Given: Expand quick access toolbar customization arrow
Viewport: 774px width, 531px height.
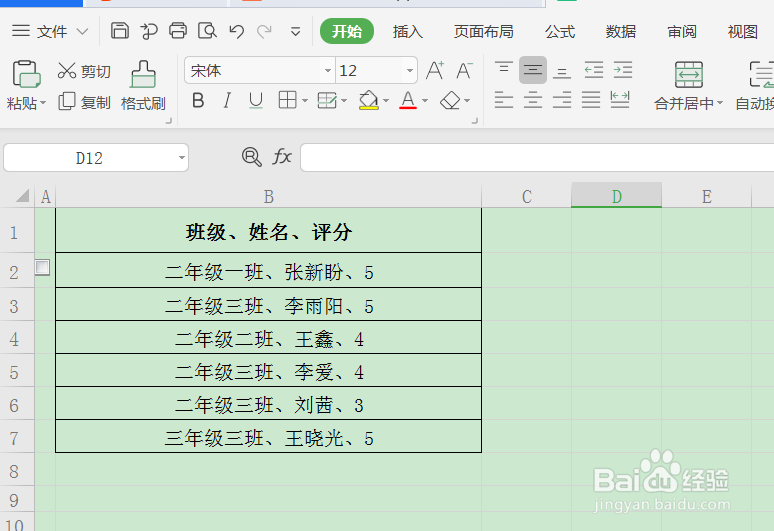Looking at the screenshot, I should [x=295, y=32].
